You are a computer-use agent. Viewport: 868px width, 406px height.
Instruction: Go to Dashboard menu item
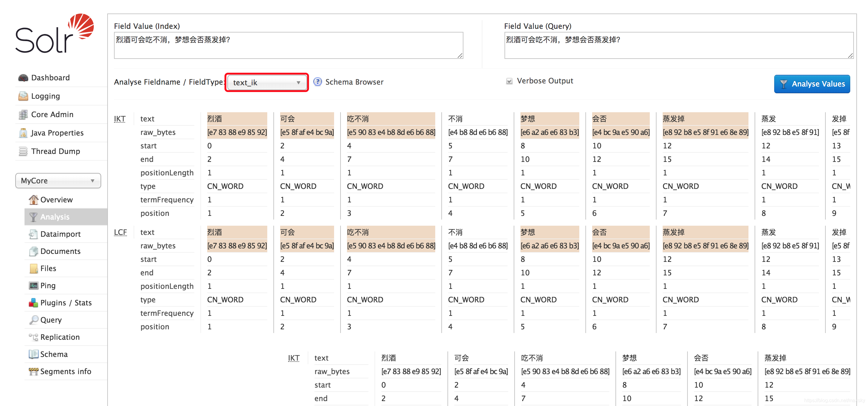50,78
